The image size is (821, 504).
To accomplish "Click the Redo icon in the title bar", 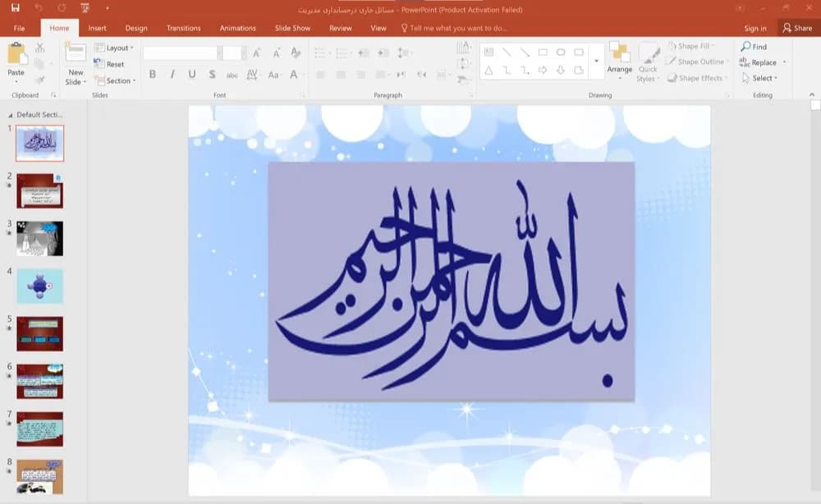I will pyautogui.click(x=62, y=8).
